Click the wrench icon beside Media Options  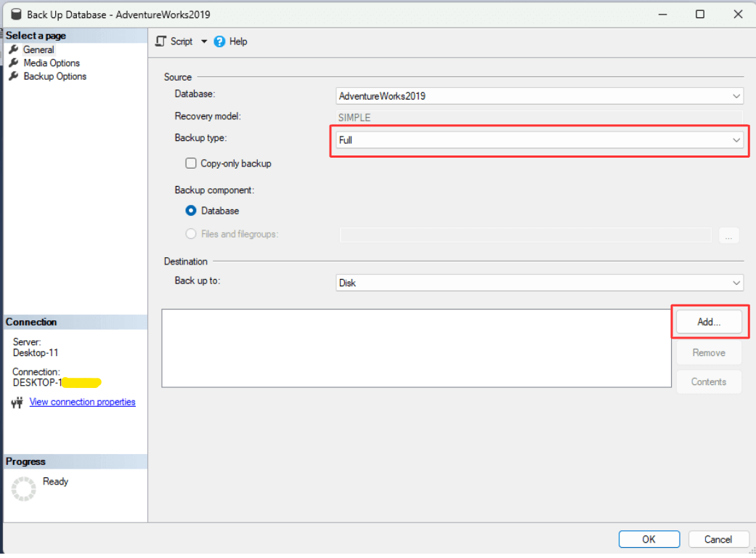(13, 62)
